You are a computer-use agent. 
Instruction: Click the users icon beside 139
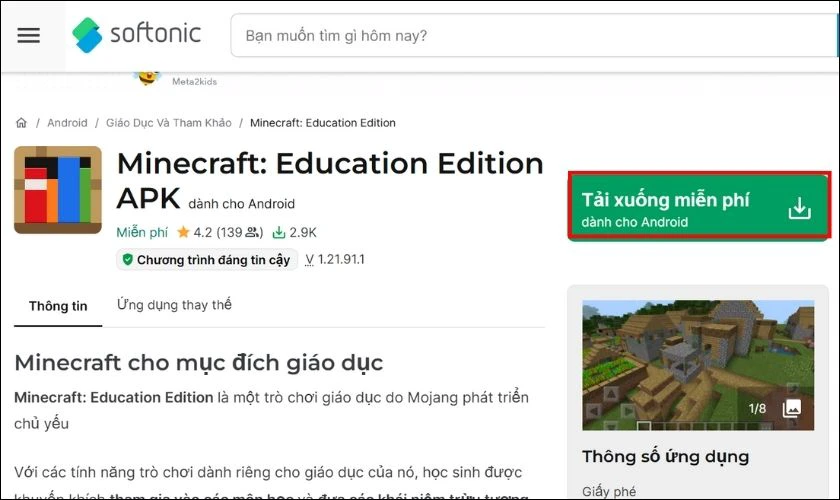252,232
